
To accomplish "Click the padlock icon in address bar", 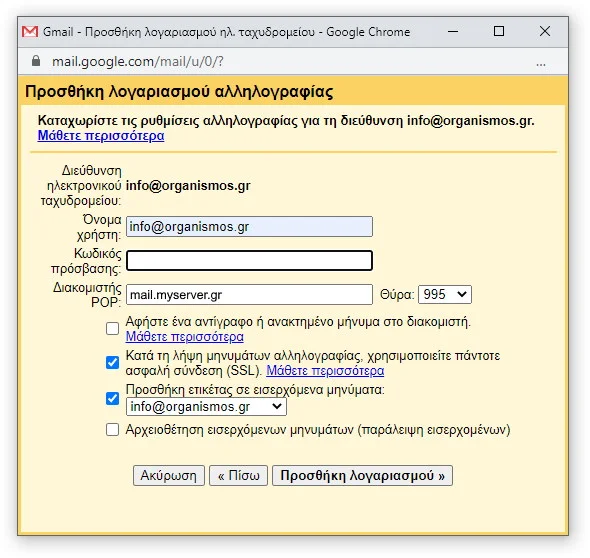I will click(36, 61).
